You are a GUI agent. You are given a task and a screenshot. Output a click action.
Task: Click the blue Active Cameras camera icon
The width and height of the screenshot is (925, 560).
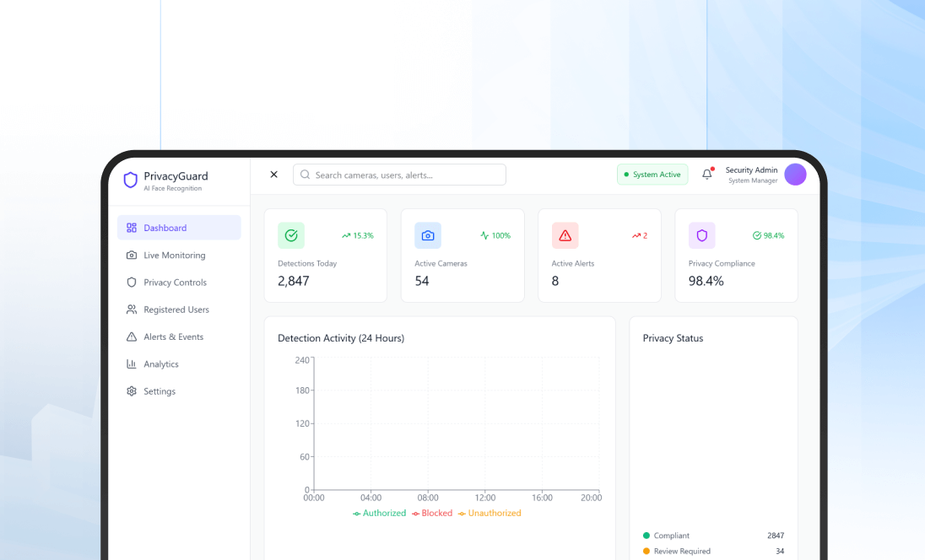point(428,235)
